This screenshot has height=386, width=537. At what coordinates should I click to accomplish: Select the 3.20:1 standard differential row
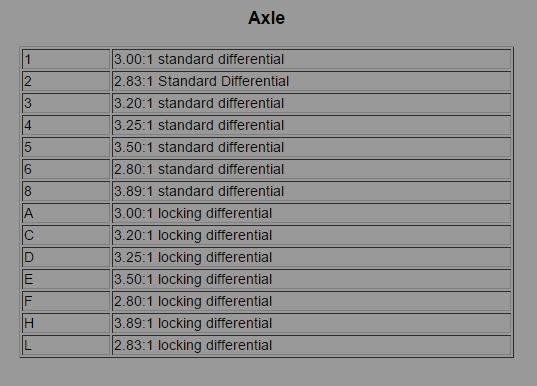[x=266, y=103]
